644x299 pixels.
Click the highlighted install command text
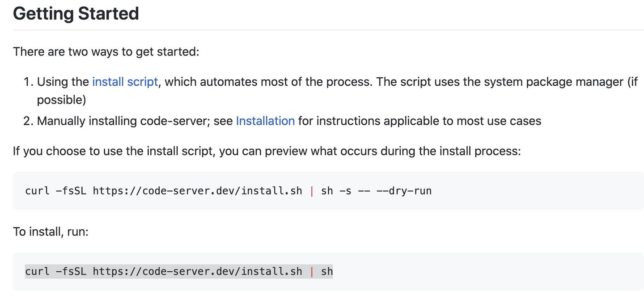pos(178,270)
